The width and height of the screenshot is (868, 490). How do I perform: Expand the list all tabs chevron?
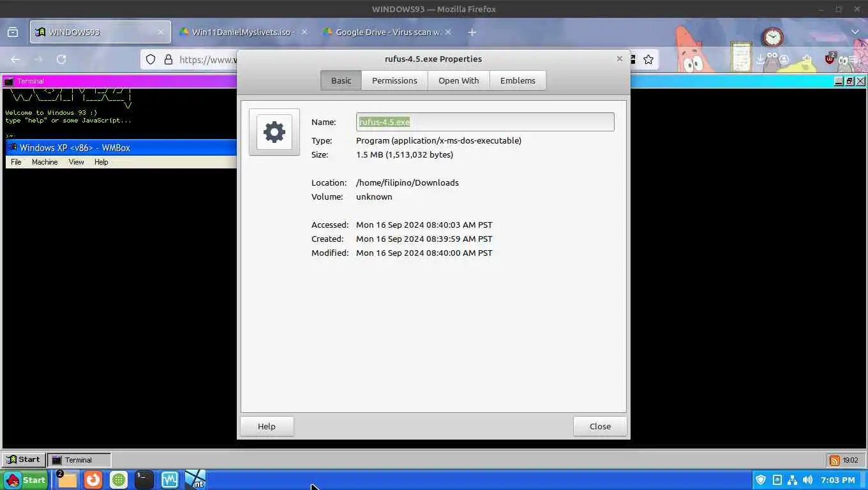coord(855,32)
